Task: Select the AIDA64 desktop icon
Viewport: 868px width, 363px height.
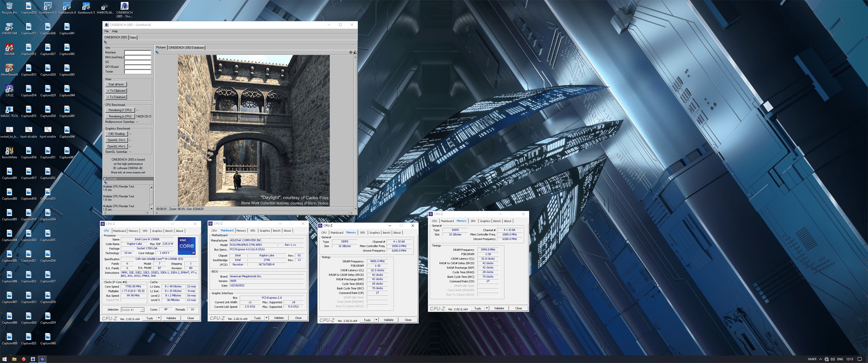Action: pos(9,49)
